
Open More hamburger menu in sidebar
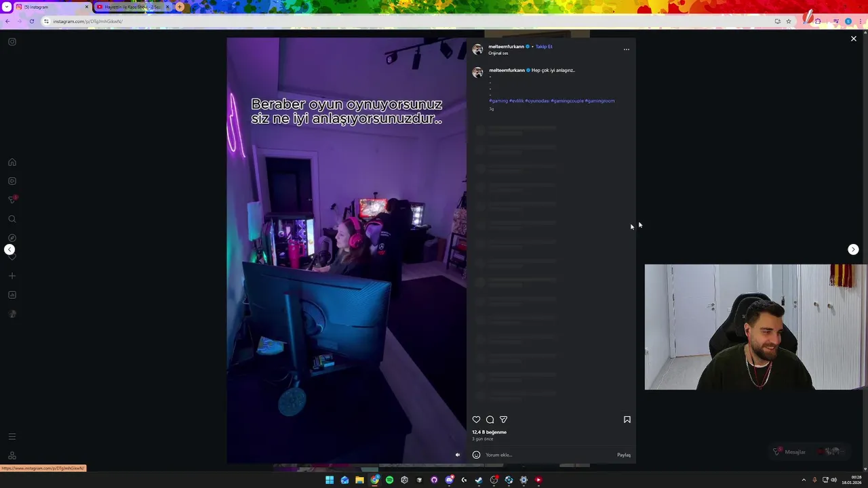[12, 436]
